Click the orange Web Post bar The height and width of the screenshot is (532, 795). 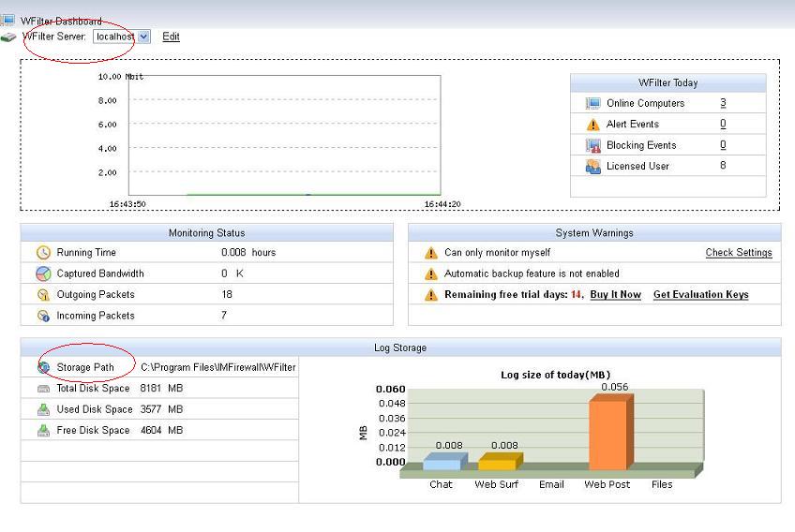pos(611,433)
